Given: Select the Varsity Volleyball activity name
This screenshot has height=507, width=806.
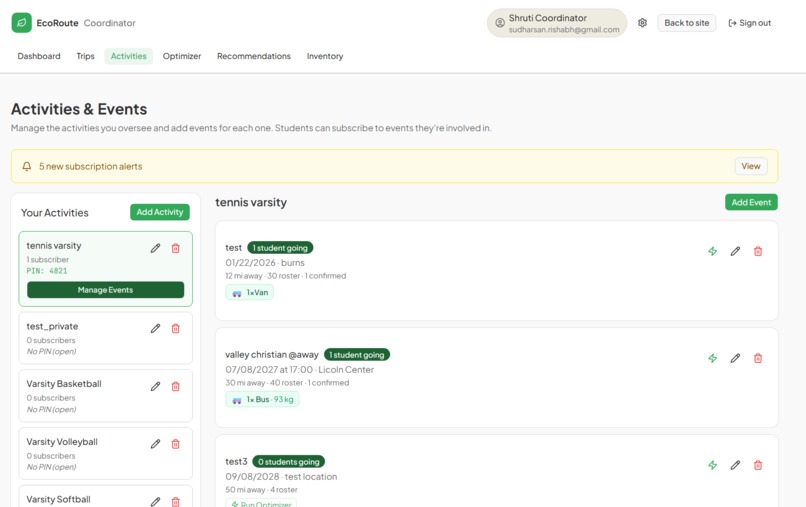Looking at the screenshot, I should [62, 442].
